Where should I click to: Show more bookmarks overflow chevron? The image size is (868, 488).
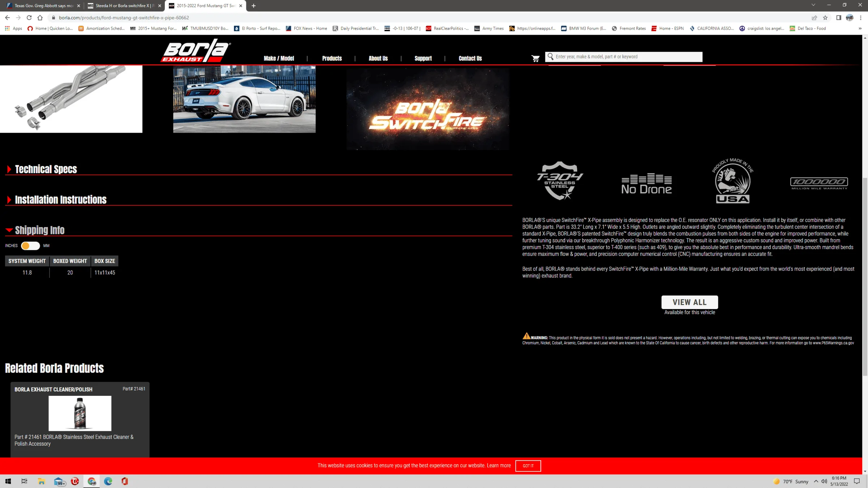[860, 28]
